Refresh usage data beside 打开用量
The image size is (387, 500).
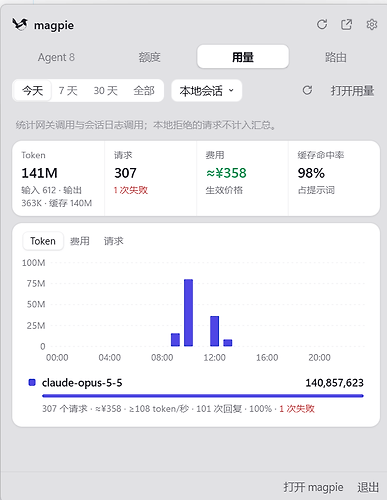coord(307,90)
